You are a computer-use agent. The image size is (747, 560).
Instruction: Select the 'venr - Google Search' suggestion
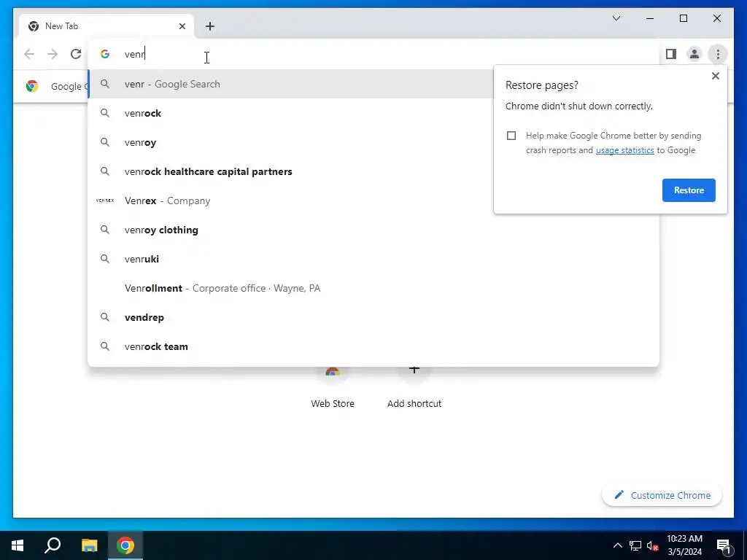[x=290, y=84]
